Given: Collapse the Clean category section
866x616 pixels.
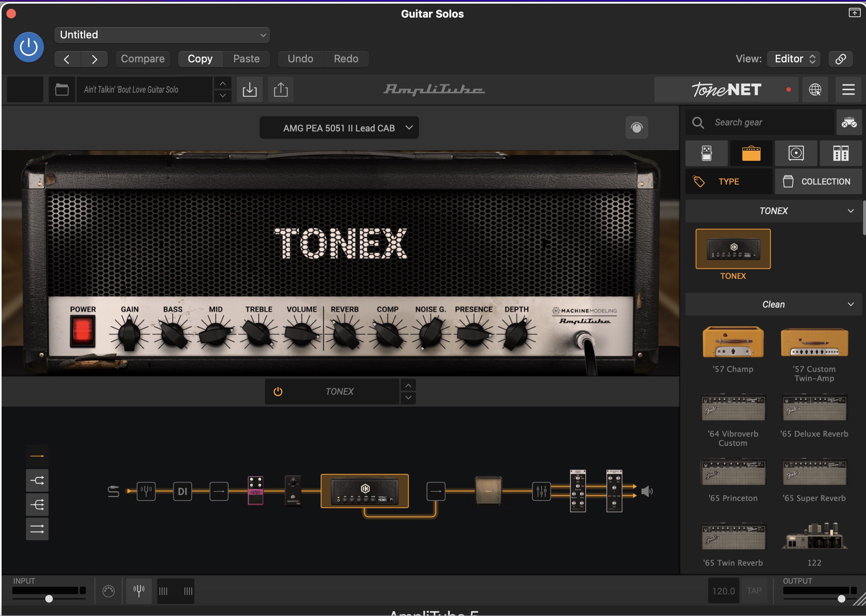Looking at the screenshot, I should pyautogui.click(x=774, y=304).
